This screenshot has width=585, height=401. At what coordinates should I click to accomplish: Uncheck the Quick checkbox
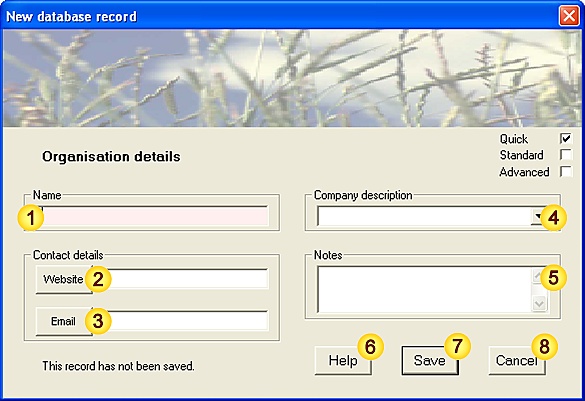tap(566, 139)
